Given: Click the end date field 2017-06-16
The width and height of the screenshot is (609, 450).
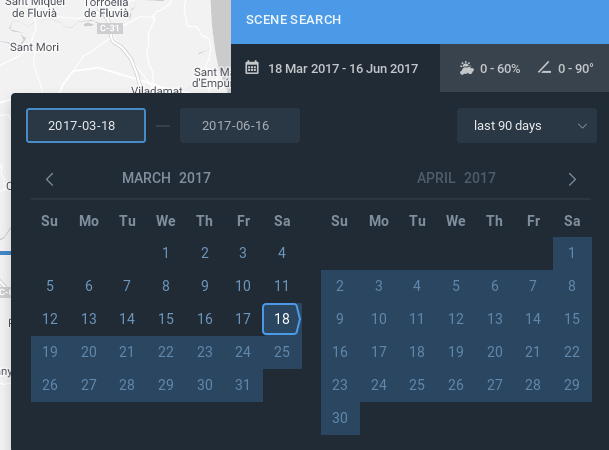Looking at the screenshot, I should [x=240, y=126].
